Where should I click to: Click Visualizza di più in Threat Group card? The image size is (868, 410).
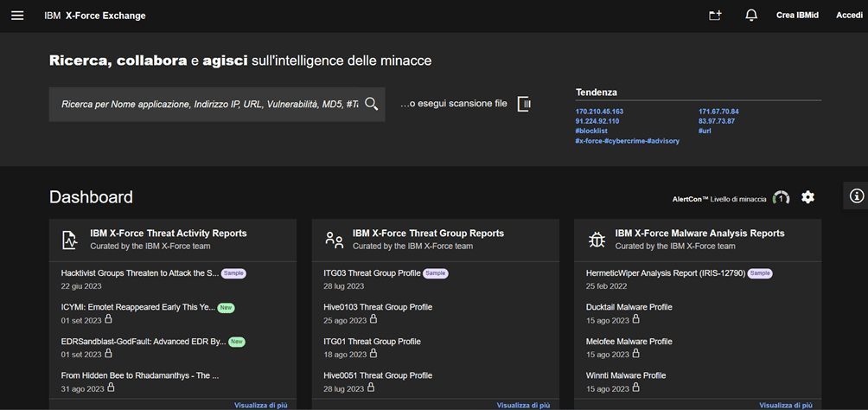pyautogui.click(x=523, y=406)
